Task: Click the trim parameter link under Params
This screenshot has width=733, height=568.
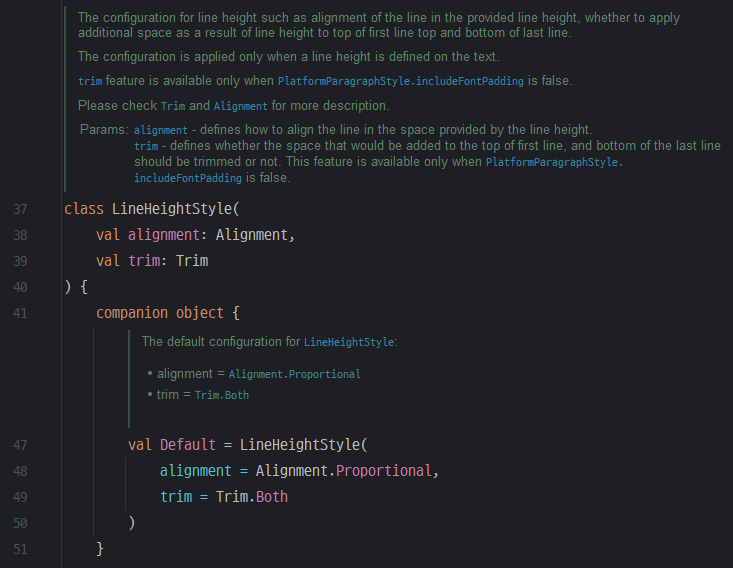Action: 146,146
